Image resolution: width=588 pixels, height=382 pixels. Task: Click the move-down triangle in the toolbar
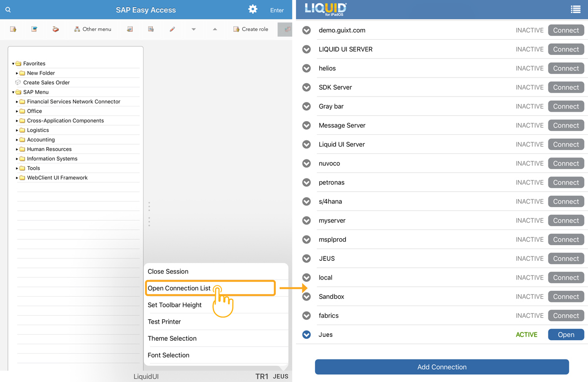[x=194, y=29]
